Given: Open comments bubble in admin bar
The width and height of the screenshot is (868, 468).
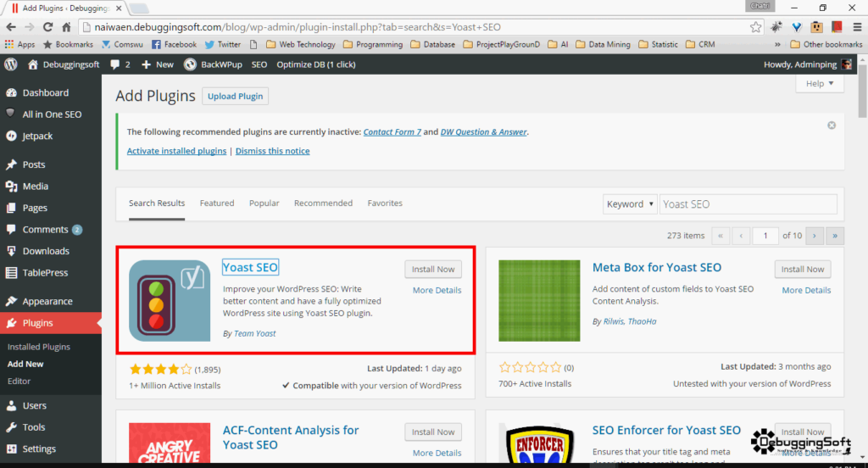Looking at the screenshot, I should [x=120, y=64].
